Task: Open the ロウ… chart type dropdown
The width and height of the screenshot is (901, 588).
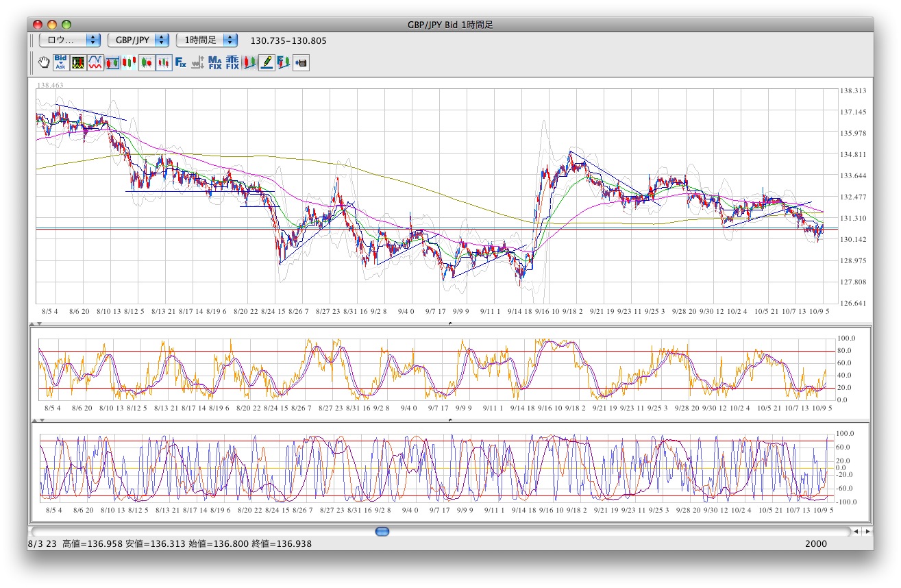Action: tap(71, 40)
